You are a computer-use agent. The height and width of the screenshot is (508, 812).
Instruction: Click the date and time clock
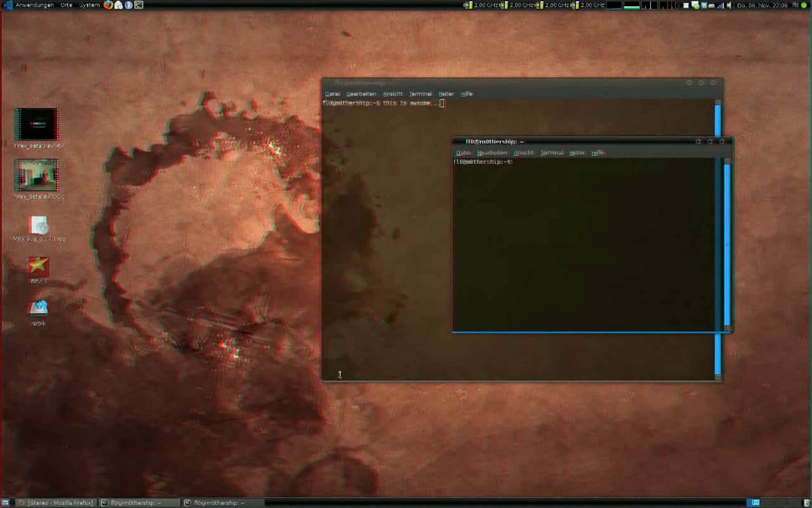point(762,5)
